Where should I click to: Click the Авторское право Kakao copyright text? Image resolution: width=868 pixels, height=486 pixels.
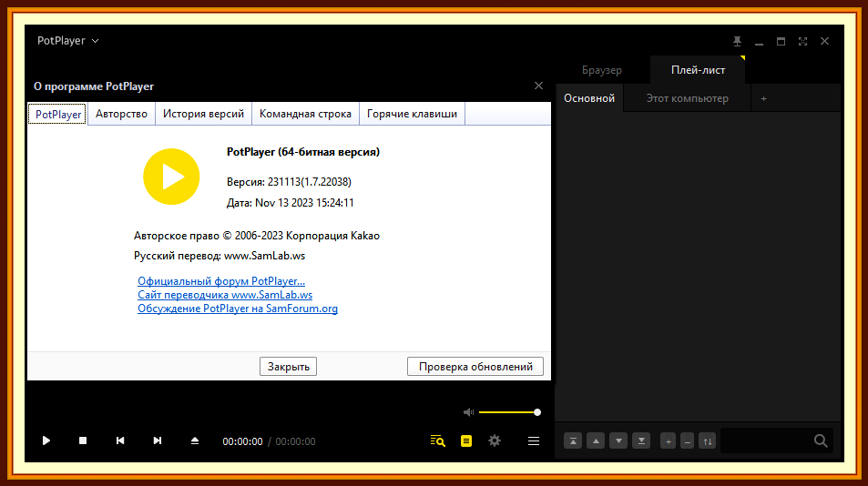256,236
